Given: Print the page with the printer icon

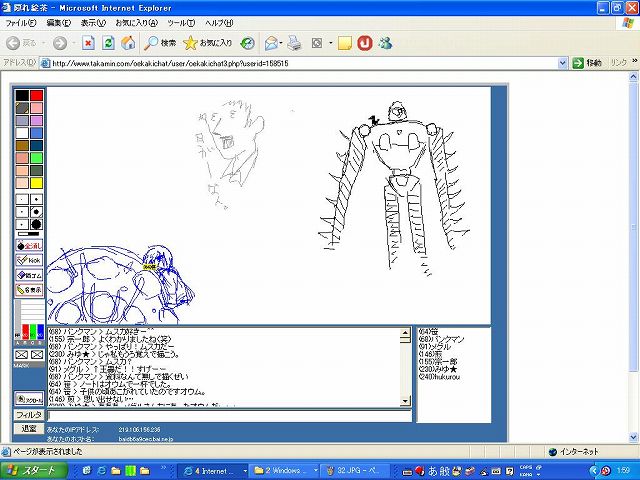Looking at the screenshot, I should tap(294, 43).
